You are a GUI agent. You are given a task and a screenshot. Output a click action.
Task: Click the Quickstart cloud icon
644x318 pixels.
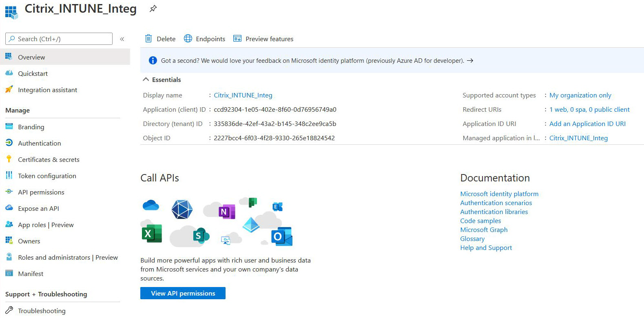click(9, 73)
